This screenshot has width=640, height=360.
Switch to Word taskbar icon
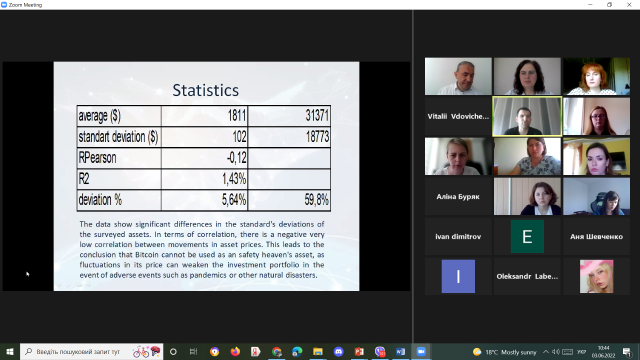(x=400, y=351)
